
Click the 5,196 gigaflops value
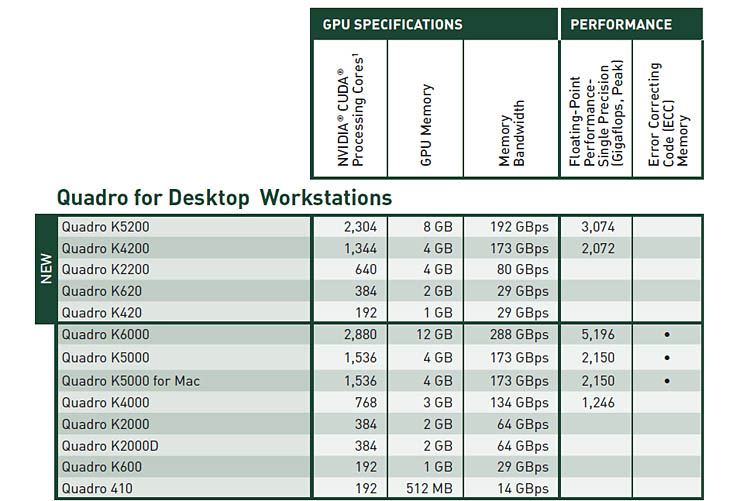tap(597, 336)
